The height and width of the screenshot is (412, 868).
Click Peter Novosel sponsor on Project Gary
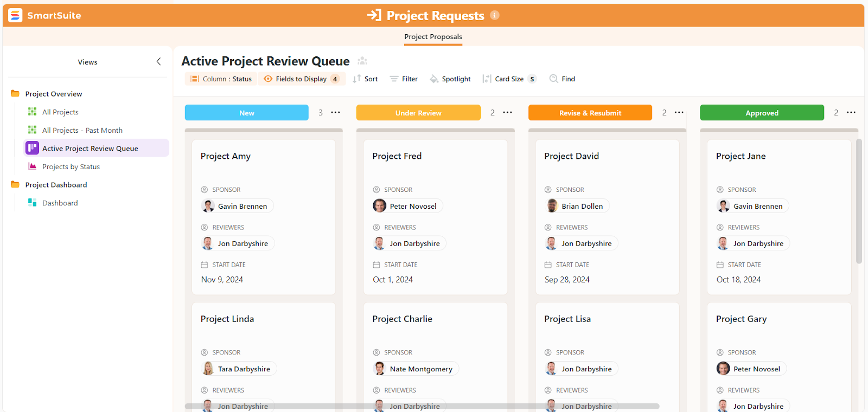(x=751, y=369)
